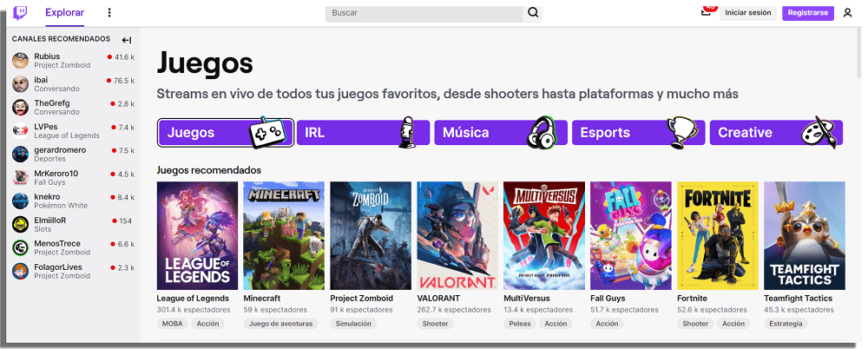
Task: Click 'Conversando' under ibai
Action: (x=56, y=89)
